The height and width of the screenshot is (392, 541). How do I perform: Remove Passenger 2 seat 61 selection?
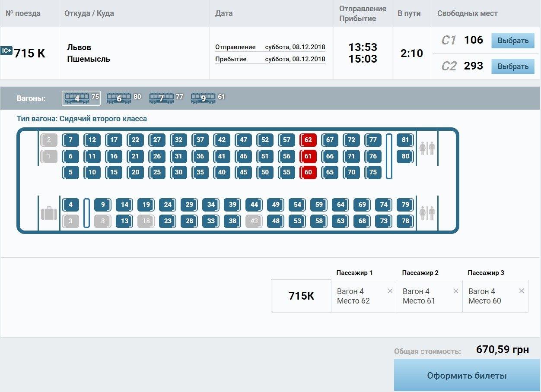[456, 291]
